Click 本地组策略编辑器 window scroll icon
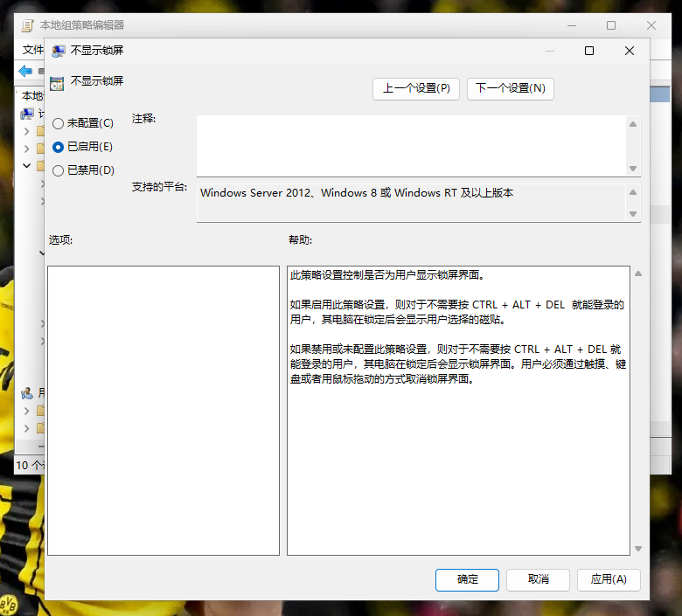The image size is (682, 616). [x=27, y=25]
